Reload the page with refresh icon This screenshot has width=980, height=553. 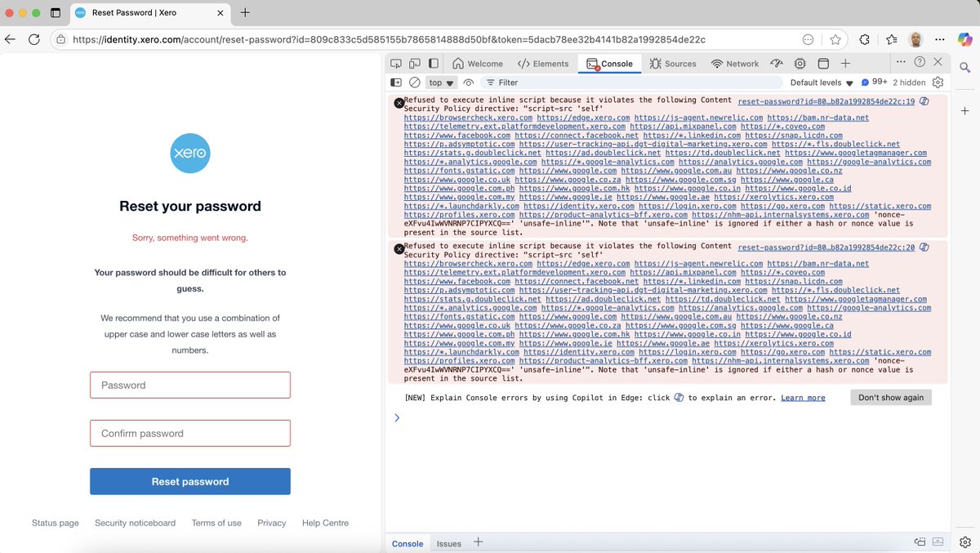pyautogui.click(x=33, y=39)
